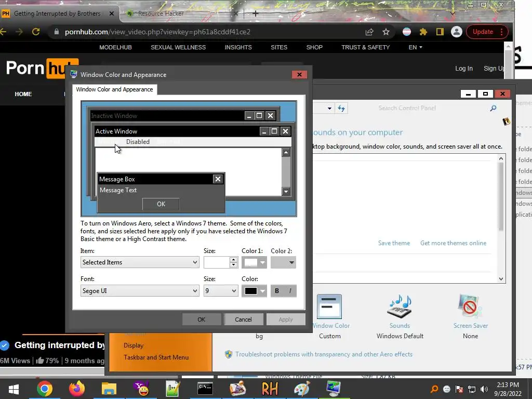
Task: Open the Color 1 picker dropdown
Action: [x=254, y=262]
